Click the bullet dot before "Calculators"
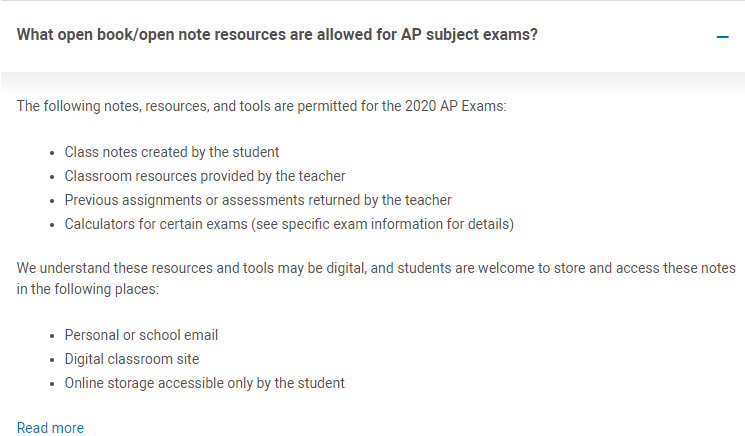 click(x=51, y=225)
